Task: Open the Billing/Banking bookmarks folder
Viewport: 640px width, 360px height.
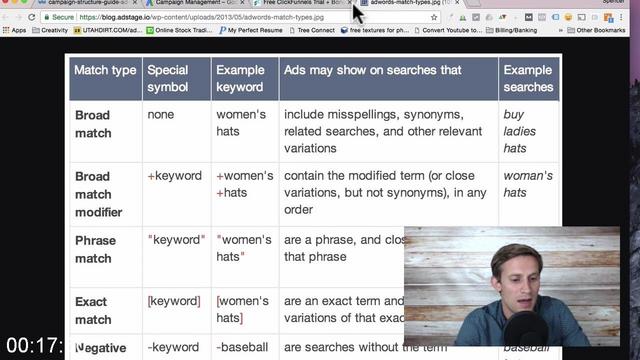Action: click(x=511, y=30)
